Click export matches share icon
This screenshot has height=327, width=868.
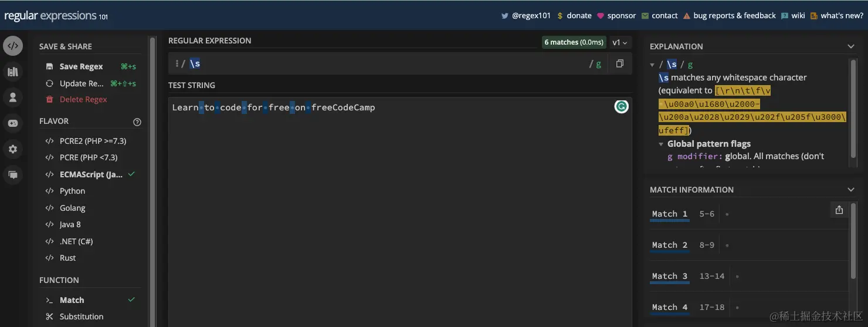839,210
